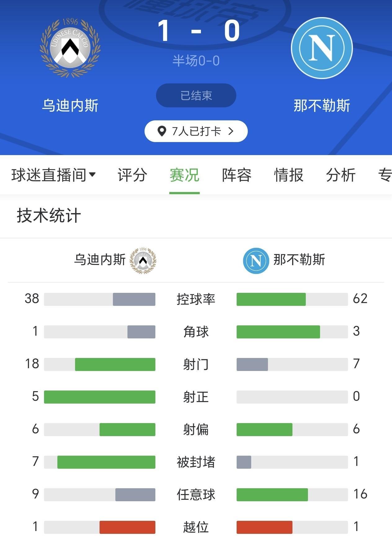The image size is (392, 545).
Task: Go to the 分析 tab
Action: 341,175
